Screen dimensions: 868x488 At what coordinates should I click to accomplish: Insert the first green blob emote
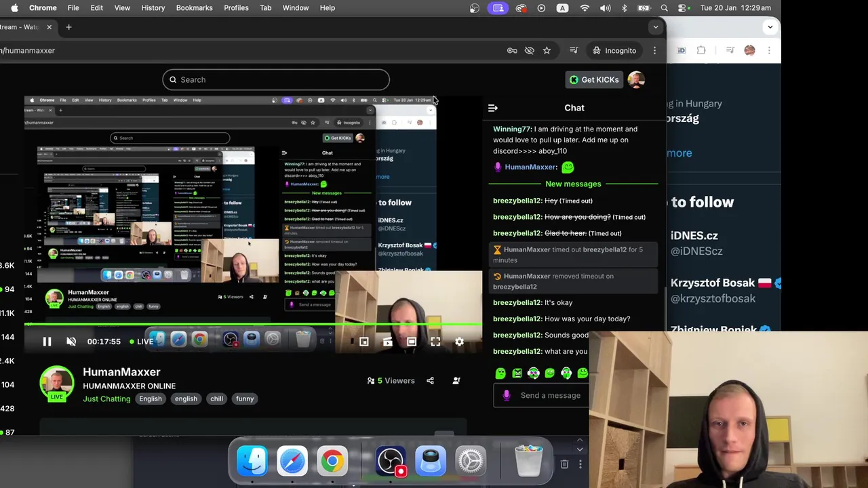click(500, 373)
